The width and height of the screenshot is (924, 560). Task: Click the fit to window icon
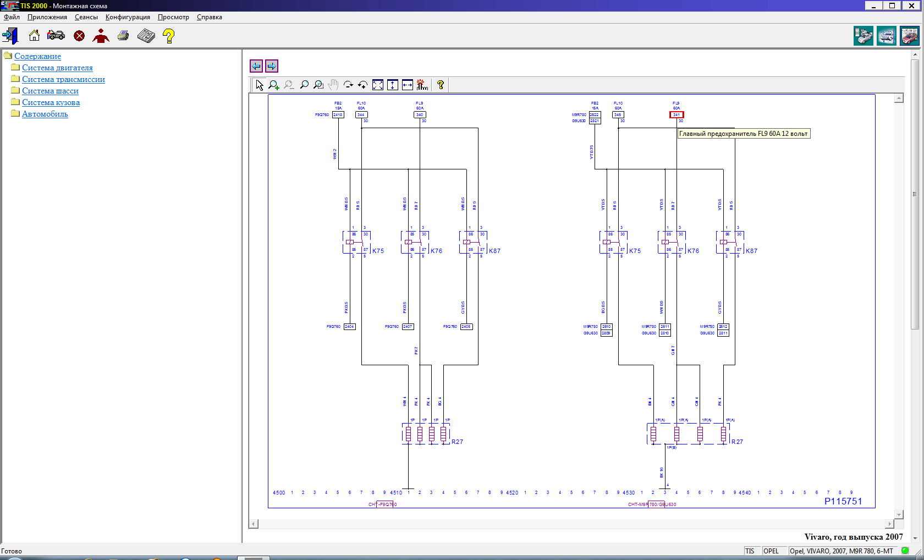pyautogui.click(x=378, y=85)
